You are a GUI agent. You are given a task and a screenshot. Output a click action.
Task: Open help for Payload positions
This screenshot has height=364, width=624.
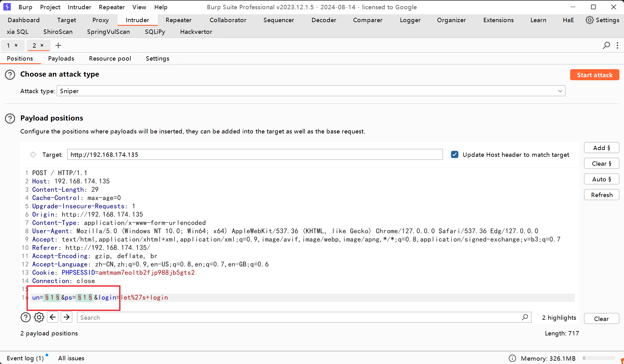point(10,118)
